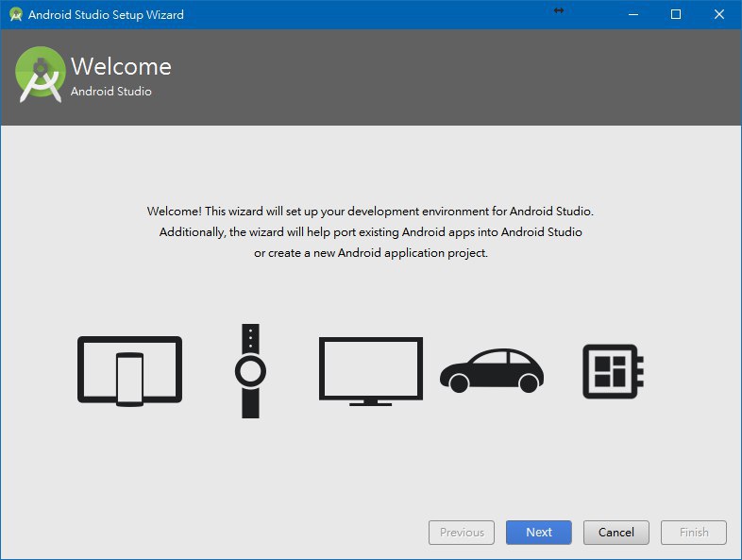This screenshot has width=742, height=560.
Task: Click the phone and tablet device icon
Action: [129, 370]
